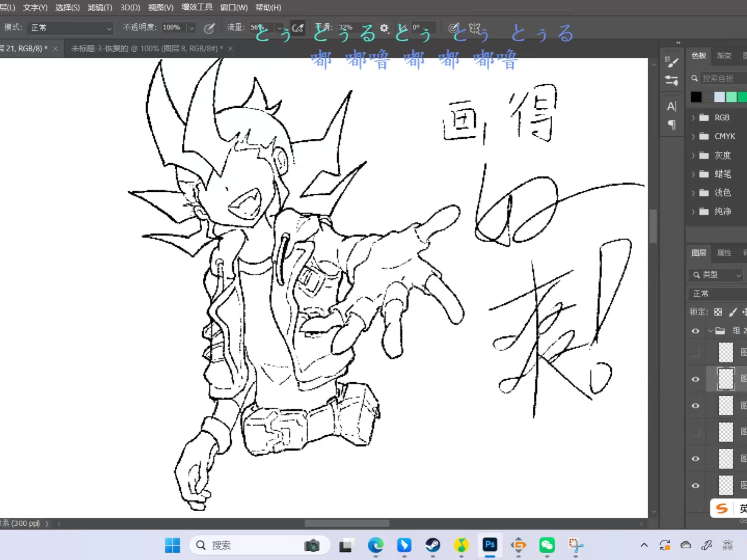Viewport: 747px width, 560px height.
Task: Open the opacity slider dropdown arrow
Action: pyautogui.click(x=191, y=28)
